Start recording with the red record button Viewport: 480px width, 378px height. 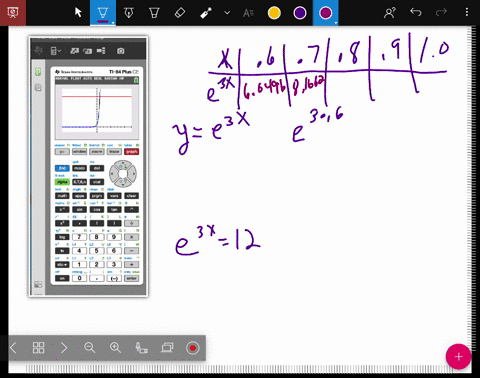(x=193, y=348)
